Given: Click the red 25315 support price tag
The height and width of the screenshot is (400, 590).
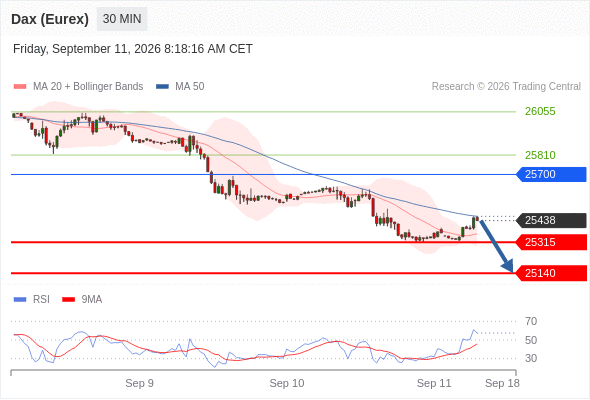Looking at the screenshot, I should click(x=551, y=242).
